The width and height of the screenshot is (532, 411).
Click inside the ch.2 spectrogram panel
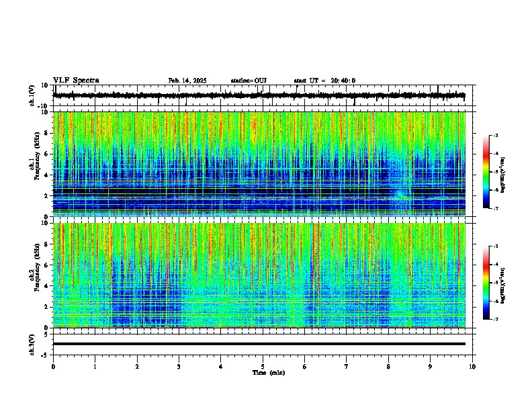(x=259, y=275)
